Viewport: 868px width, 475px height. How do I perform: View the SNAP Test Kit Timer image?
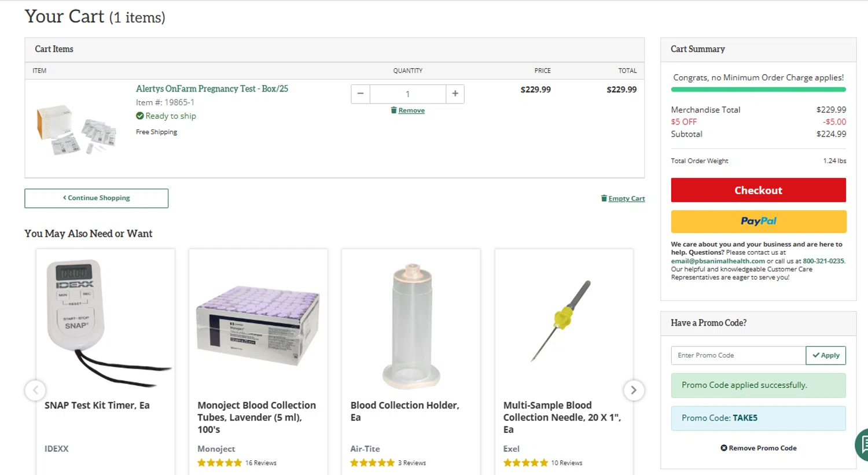tap(105, 321)
